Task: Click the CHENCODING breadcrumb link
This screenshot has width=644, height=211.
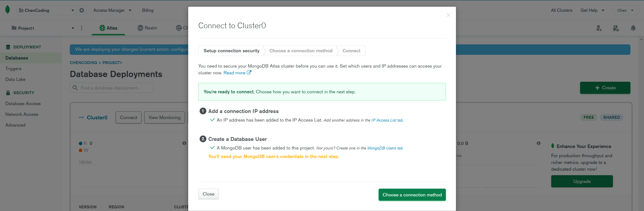Action: point(83,63)
